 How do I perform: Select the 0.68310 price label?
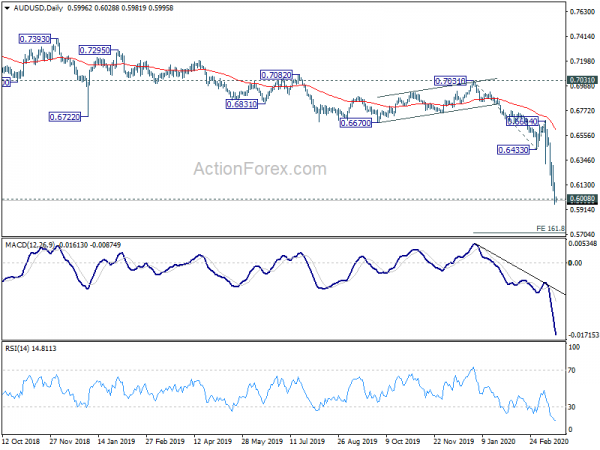point(242,103)
